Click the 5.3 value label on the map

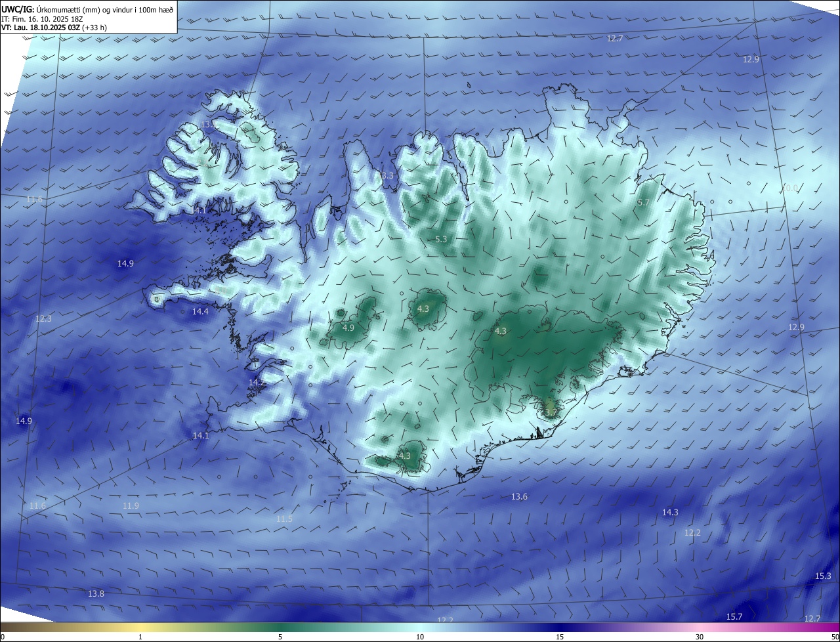[441, 239]
